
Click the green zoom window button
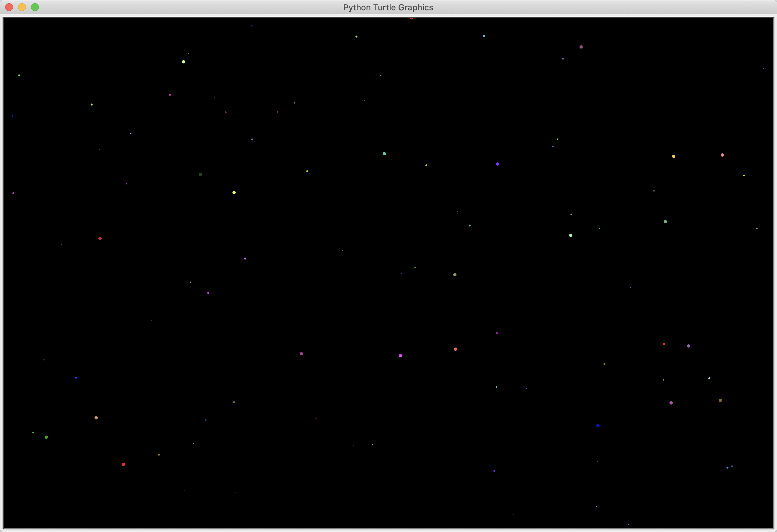pyautogui.click(x=35, y=7)
